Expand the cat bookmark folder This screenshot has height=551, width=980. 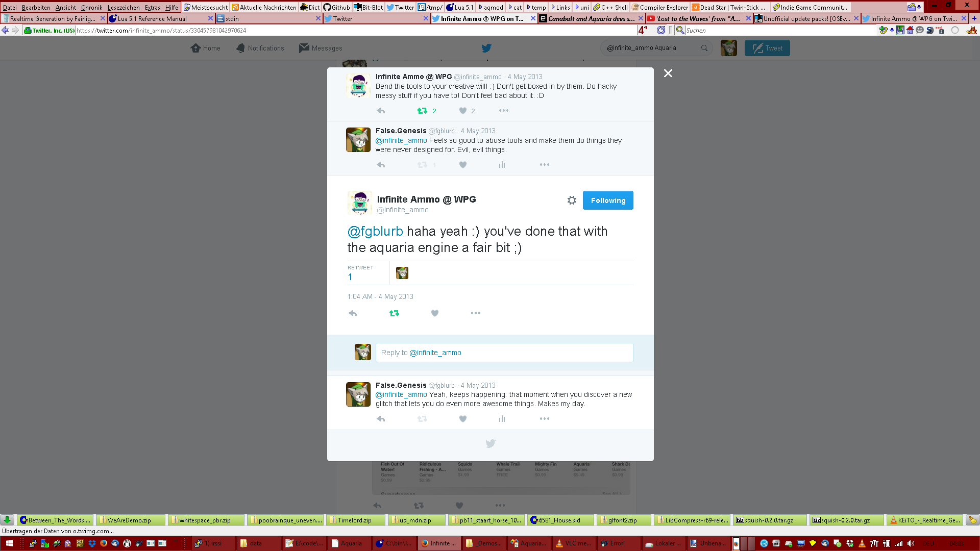coord(515,7)
